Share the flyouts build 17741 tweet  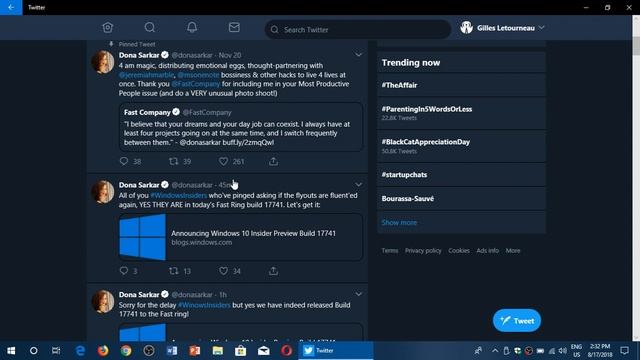coord(273,271)
